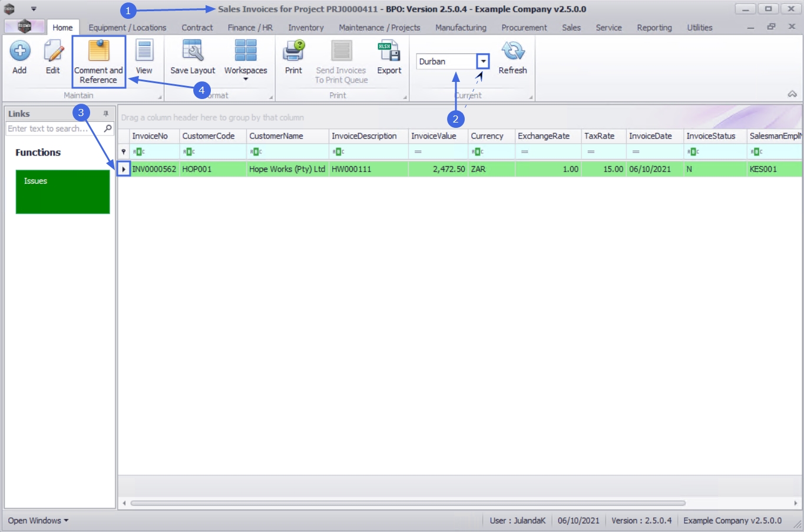Screen dimensions: 804x532
Task: Click the Add invoice icon
Action: pos(19,51)
